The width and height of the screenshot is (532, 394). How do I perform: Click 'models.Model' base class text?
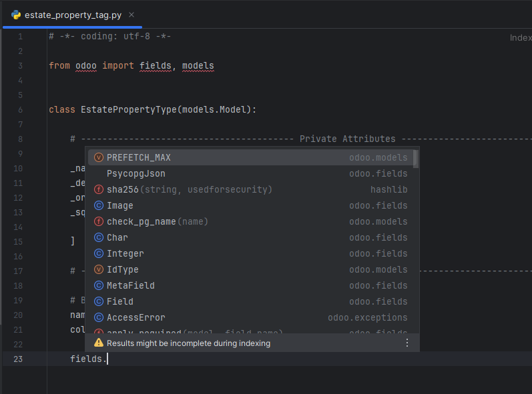coord(214,110)
